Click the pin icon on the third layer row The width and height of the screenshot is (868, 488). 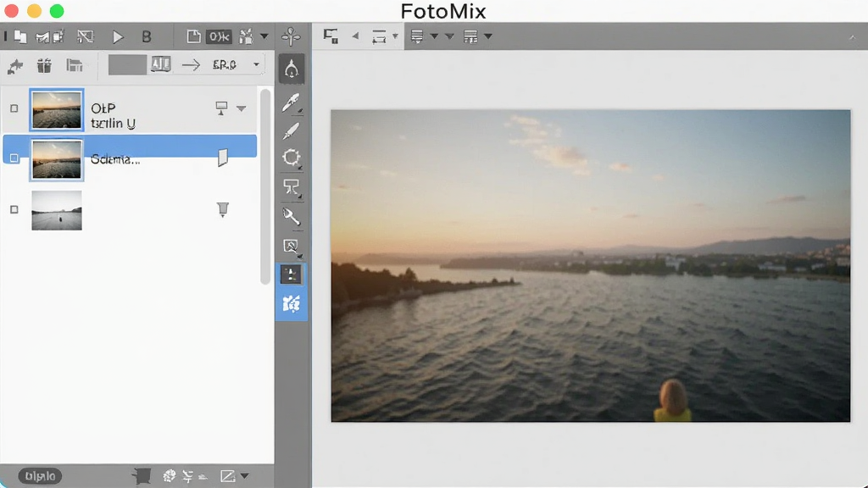[223, 210]
